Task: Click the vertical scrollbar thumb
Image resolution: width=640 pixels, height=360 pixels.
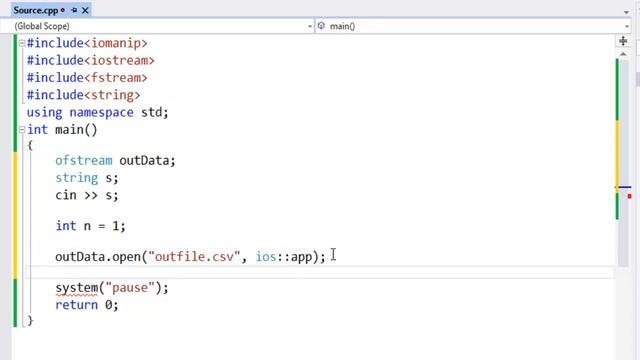Action: (623, 162)
